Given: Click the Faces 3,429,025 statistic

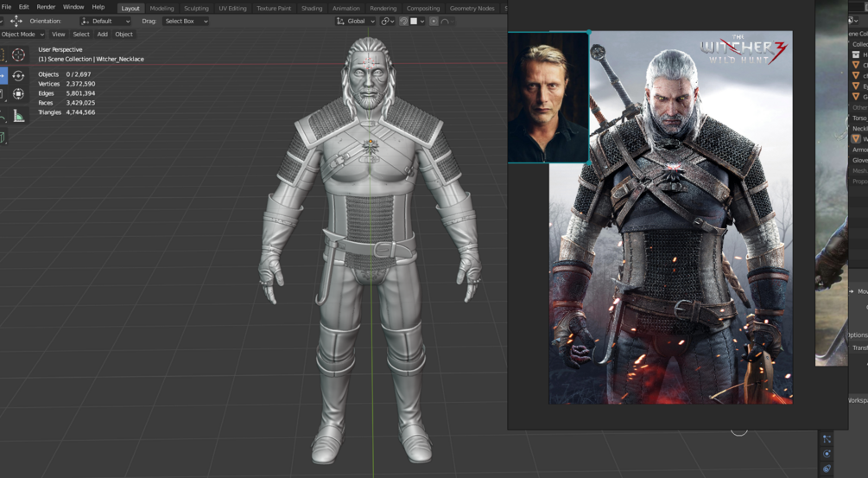Looking at the screenshot, I should (x=67, y=103).
